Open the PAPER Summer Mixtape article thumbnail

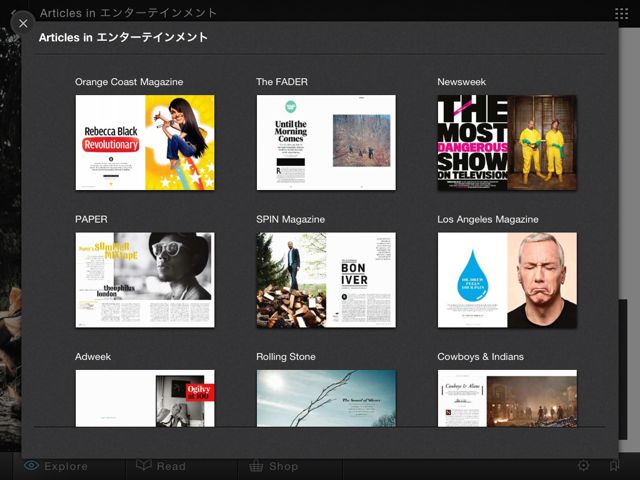click(145, 280)
